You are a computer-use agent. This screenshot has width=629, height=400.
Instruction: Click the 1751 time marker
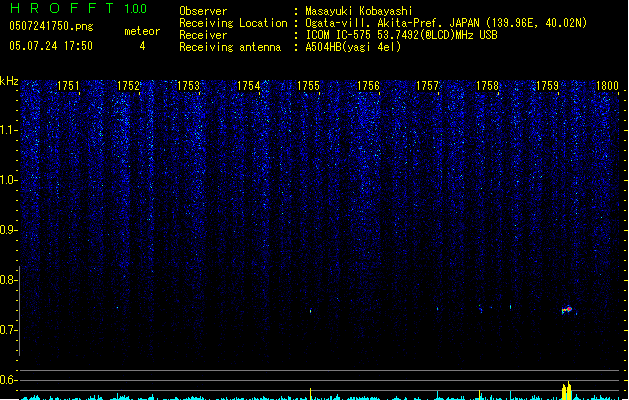68,86
